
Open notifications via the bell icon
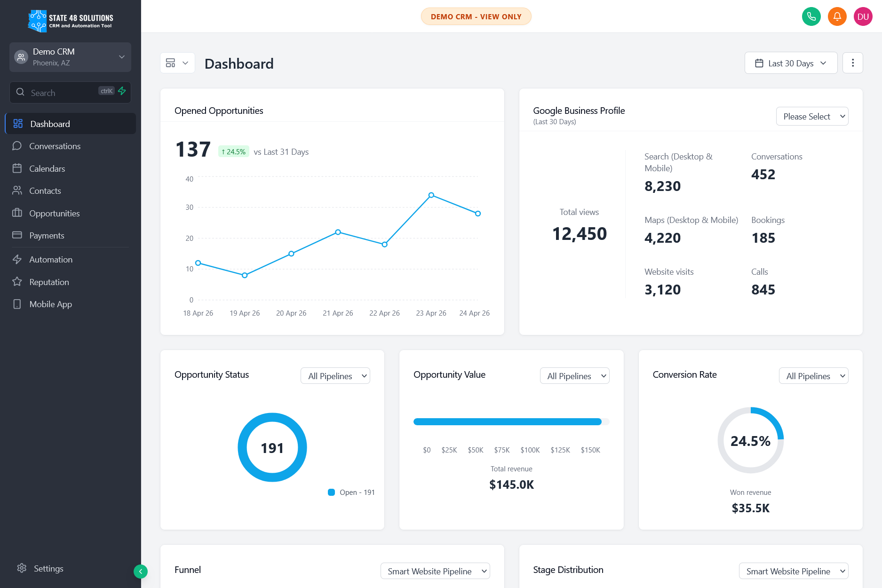click(837, 16)
